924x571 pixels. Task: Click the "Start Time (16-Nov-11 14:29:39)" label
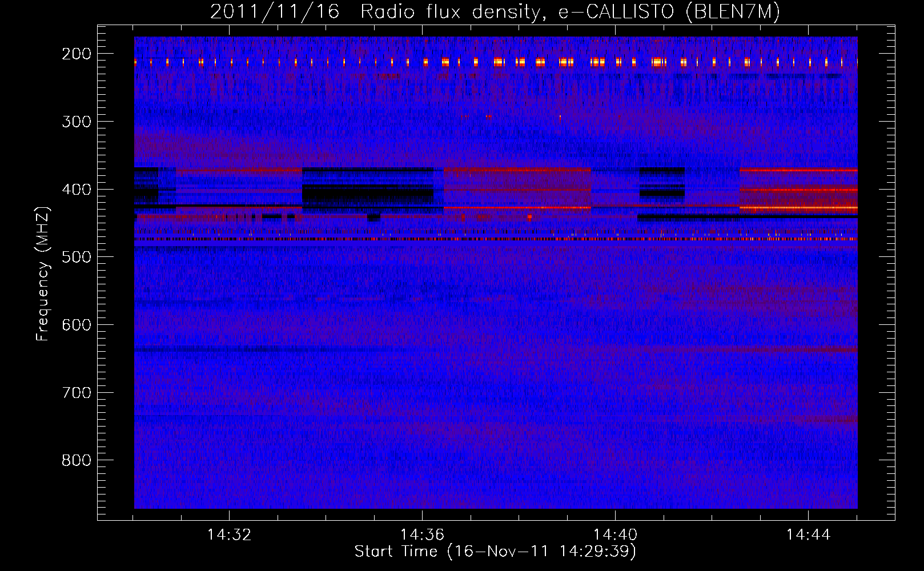(495, 552)
